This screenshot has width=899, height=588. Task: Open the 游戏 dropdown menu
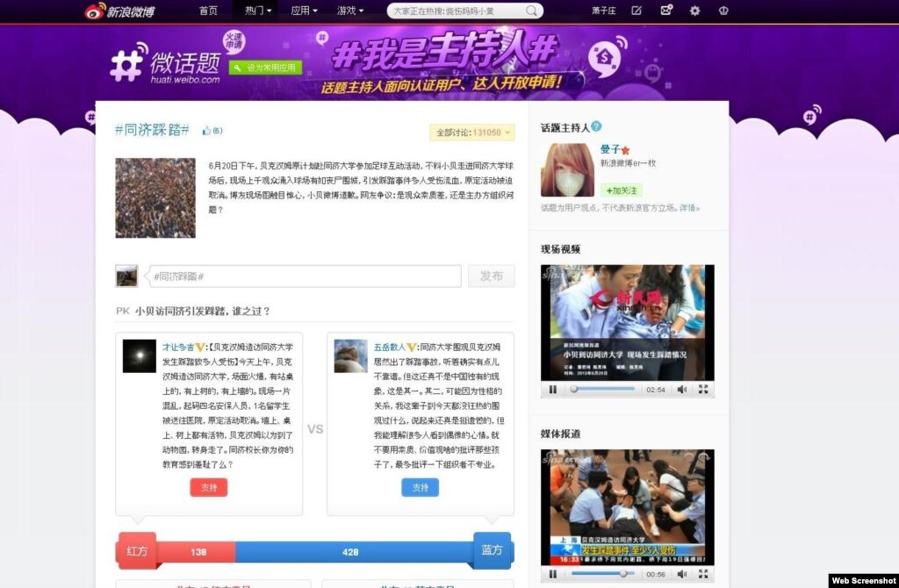click(349, 11)
